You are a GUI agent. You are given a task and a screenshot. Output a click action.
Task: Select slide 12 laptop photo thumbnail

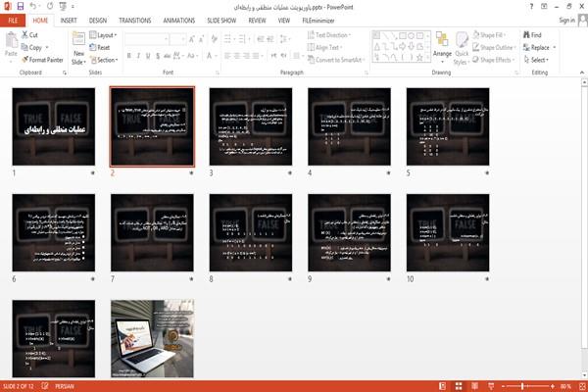(152, 338)
